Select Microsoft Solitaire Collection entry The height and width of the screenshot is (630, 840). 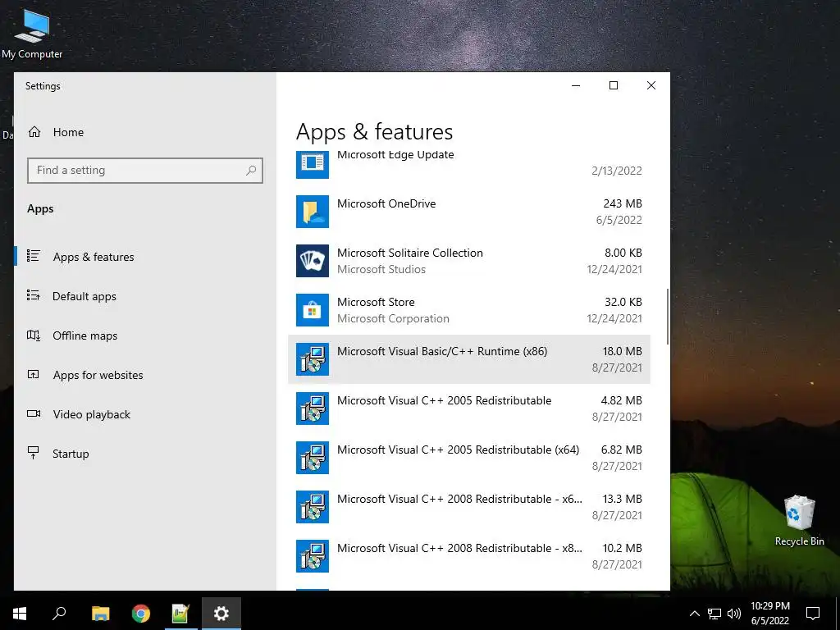tap(468, 261)
